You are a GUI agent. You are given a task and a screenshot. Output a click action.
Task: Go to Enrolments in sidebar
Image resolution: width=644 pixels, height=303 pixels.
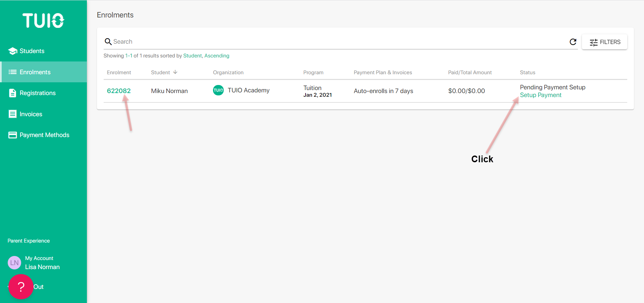tap(35, 72)
